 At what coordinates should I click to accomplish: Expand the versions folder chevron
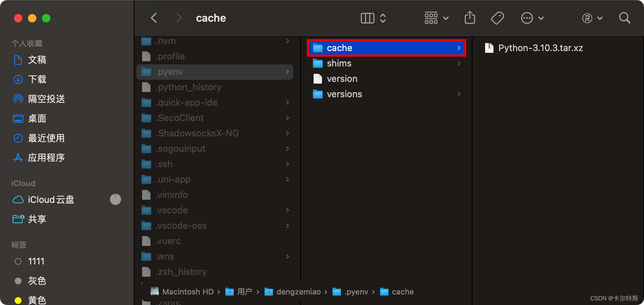pyautogui.click(x=459, y=94)
